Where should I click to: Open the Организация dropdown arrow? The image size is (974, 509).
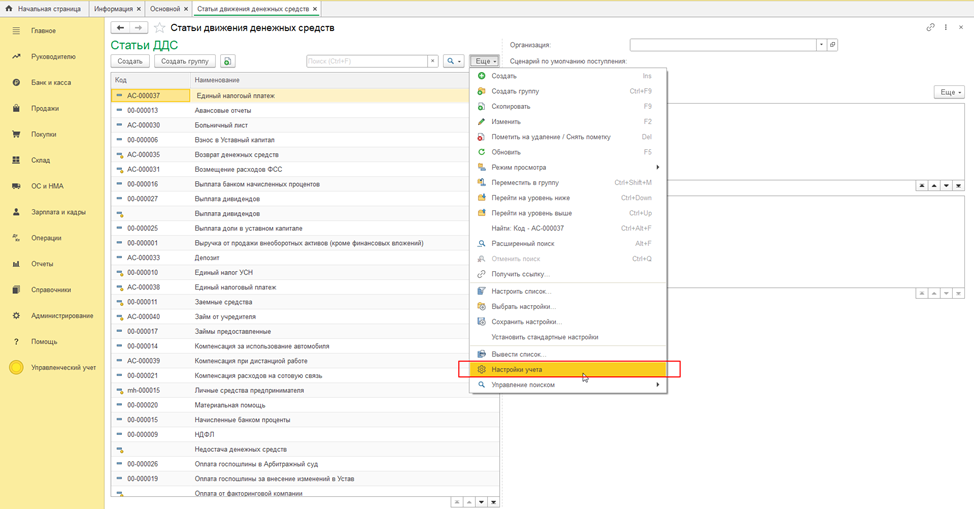(821, 45)
